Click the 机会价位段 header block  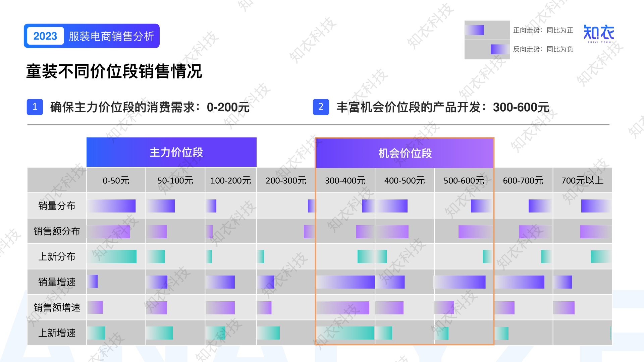click(x=405, y=153)
